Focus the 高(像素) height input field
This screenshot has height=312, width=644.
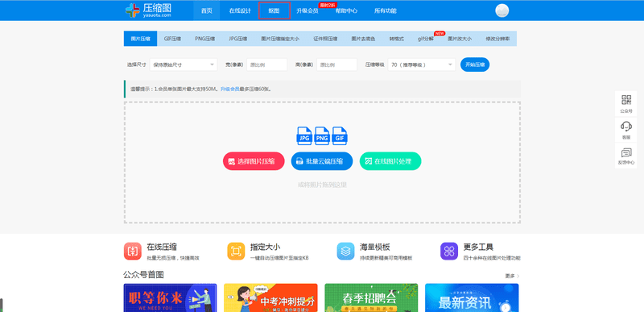click(x=336, y=64)
